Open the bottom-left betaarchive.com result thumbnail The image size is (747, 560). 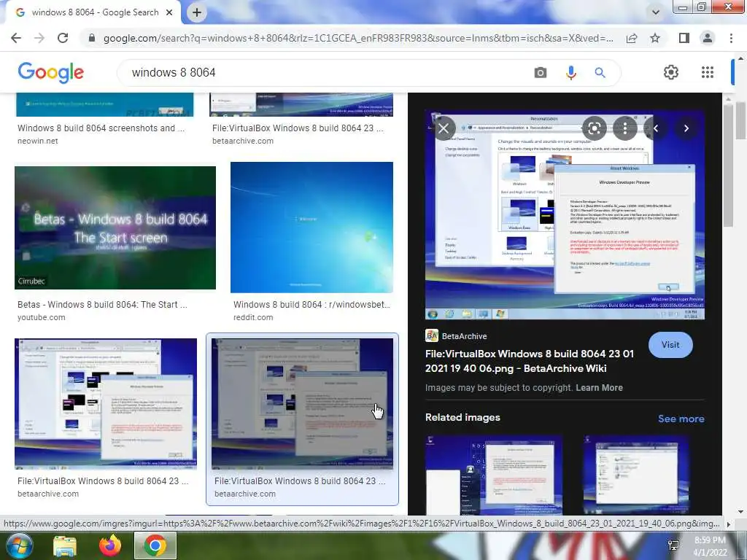105,404
